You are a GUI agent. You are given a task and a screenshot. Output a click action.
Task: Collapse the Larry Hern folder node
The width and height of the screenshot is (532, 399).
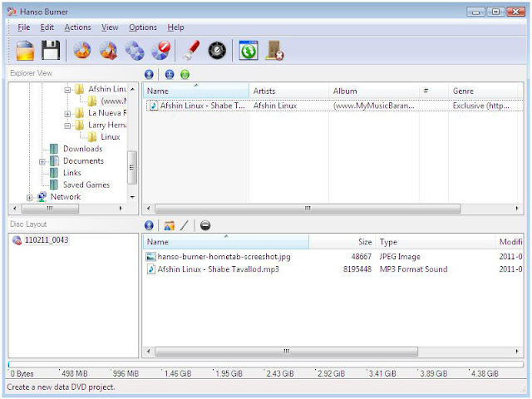pyautogui.click(x=67, y=126)
